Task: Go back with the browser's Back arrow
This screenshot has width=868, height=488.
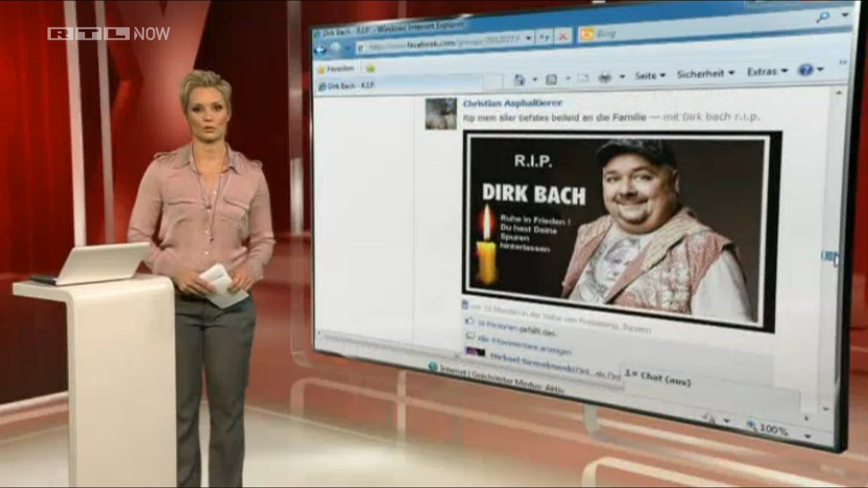Action: click(321, 50)
